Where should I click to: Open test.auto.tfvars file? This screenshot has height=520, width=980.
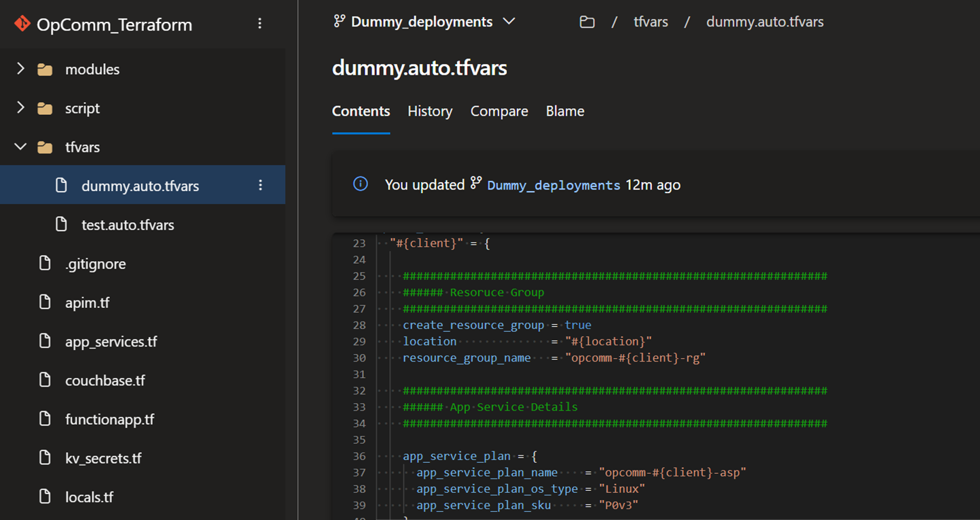point(128,225)
